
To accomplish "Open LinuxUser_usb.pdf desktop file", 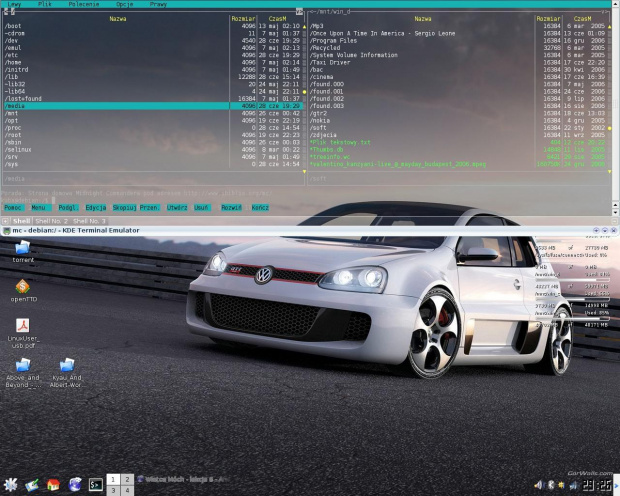I will tap(23, 333).
